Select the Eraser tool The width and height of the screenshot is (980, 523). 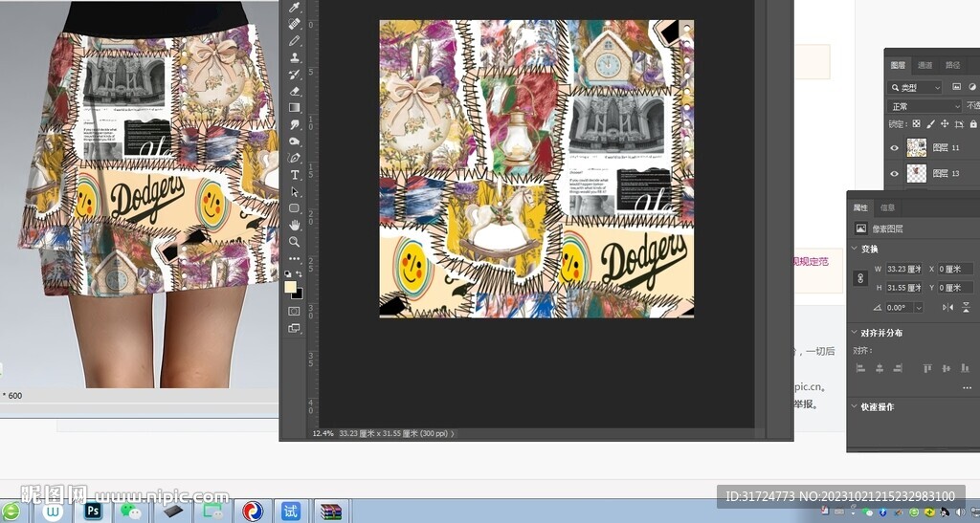click(x=295, y=91)
